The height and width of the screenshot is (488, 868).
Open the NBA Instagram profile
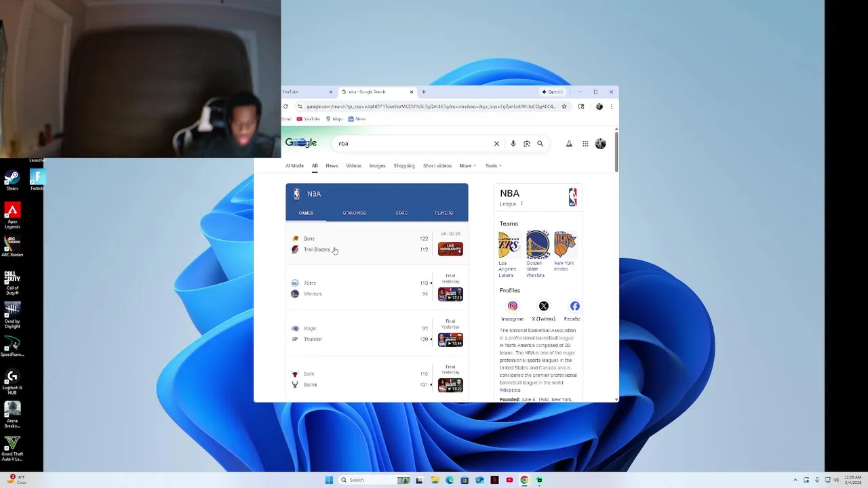(x=513, y=306)
